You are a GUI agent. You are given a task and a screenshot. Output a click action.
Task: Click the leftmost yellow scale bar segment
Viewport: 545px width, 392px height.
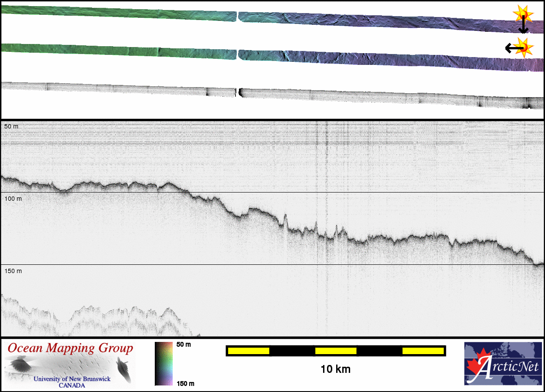point(249,351)
